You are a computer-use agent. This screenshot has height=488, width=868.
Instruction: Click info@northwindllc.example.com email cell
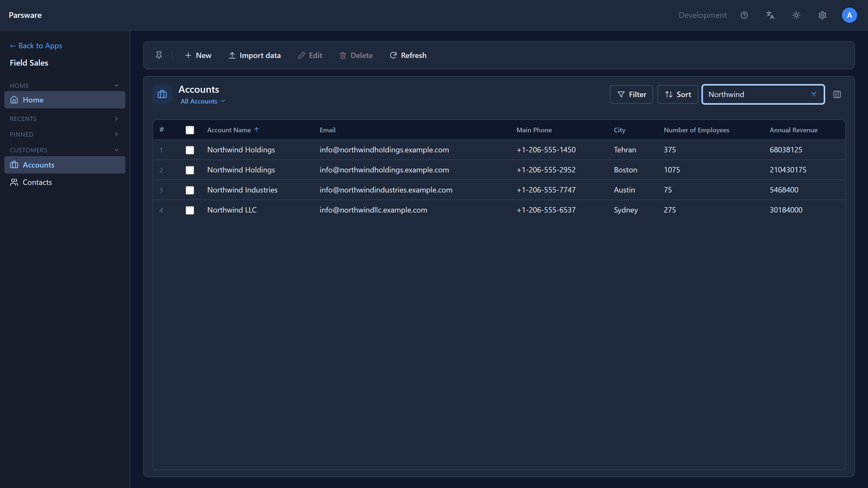coord(373,210)
